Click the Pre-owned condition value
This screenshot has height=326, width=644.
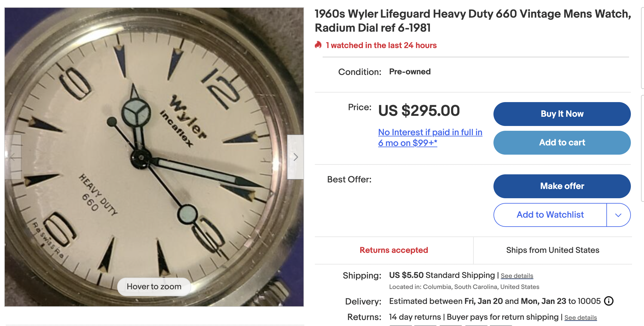coord(410,72)
